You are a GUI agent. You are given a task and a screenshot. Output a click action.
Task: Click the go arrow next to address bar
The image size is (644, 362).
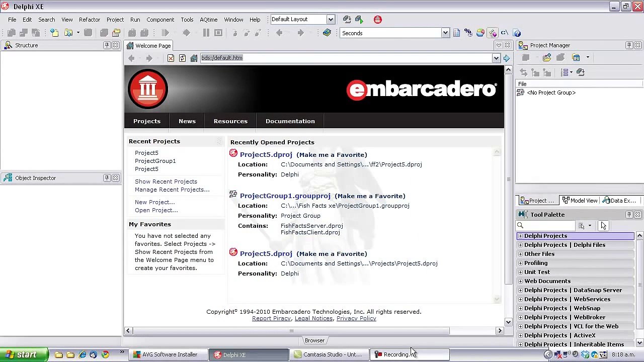507,58
